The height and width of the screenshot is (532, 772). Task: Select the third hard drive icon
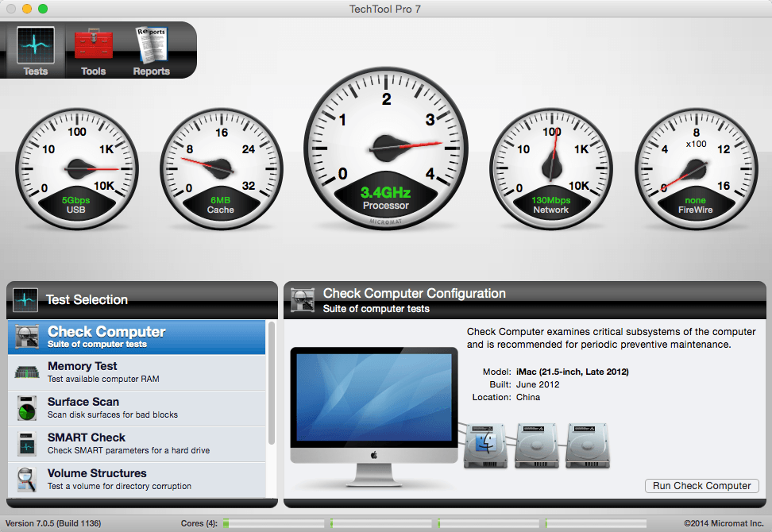coord(588,445)
